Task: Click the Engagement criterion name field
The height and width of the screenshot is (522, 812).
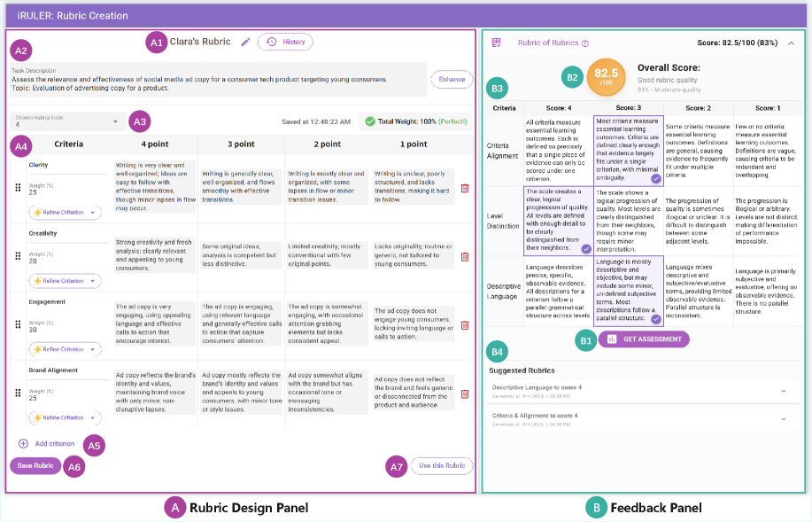Action: click(67, 303)
